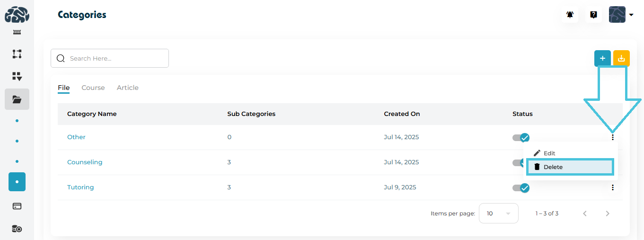
Task: Switch to the Course tab
Action: click(x=93, y=88)
